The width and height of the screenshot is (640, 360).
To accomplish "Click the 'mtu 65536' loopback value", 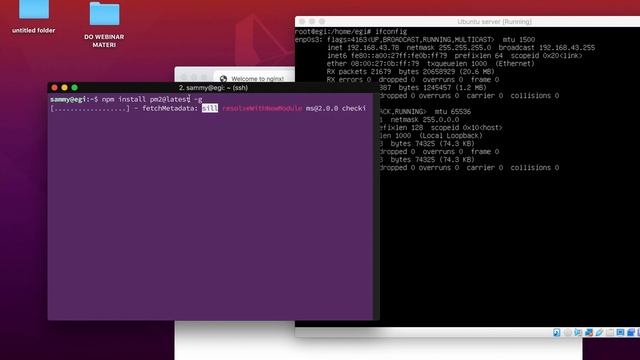I will 453,111.
